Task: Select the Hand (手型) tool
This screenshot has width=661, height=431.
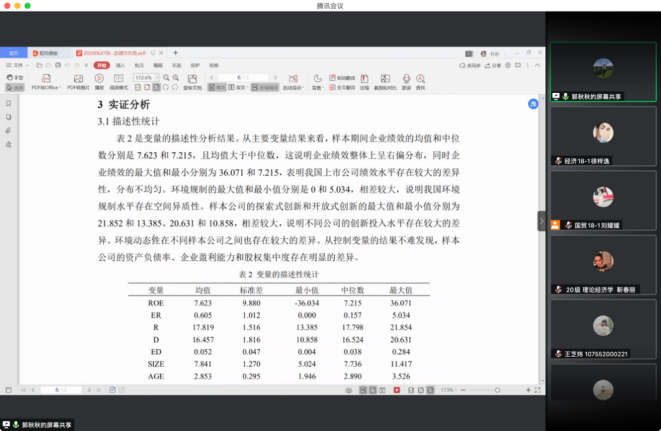Action: tap(15, 78)
